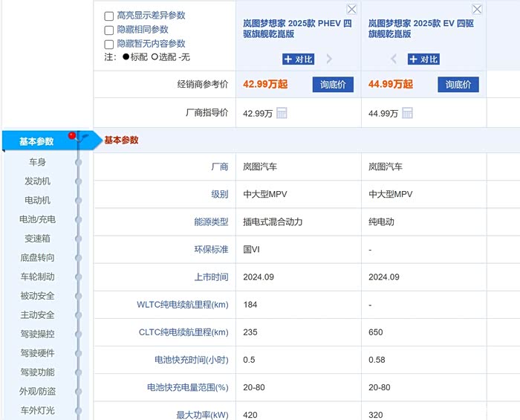Shift EV column right with arrow

(455, 59)
